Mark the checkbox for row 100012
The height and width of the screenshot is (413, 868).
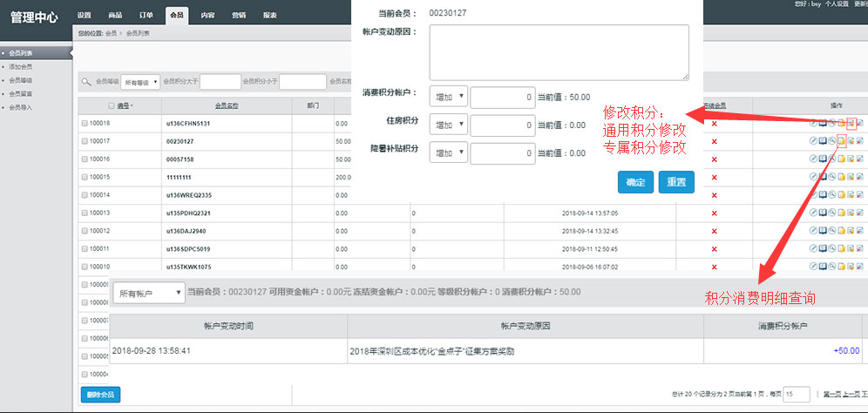pyautogui.click(x=85, y=231)
